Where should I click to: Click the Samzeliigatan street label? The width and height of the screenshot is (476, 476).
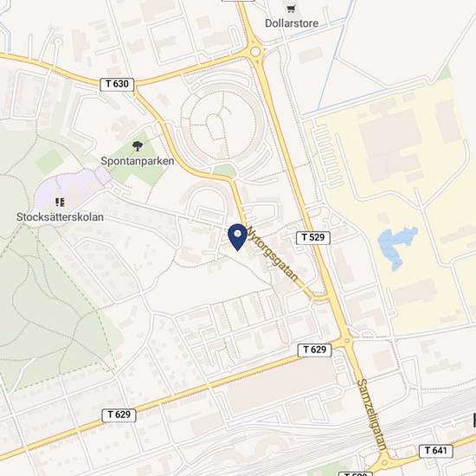pos(372,415)
